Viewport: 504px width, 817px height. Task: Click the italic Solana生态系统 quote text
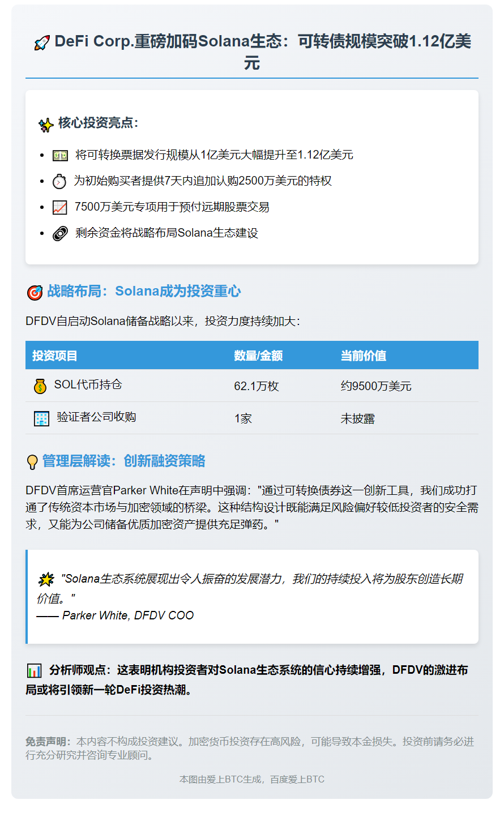coord(250,588)
